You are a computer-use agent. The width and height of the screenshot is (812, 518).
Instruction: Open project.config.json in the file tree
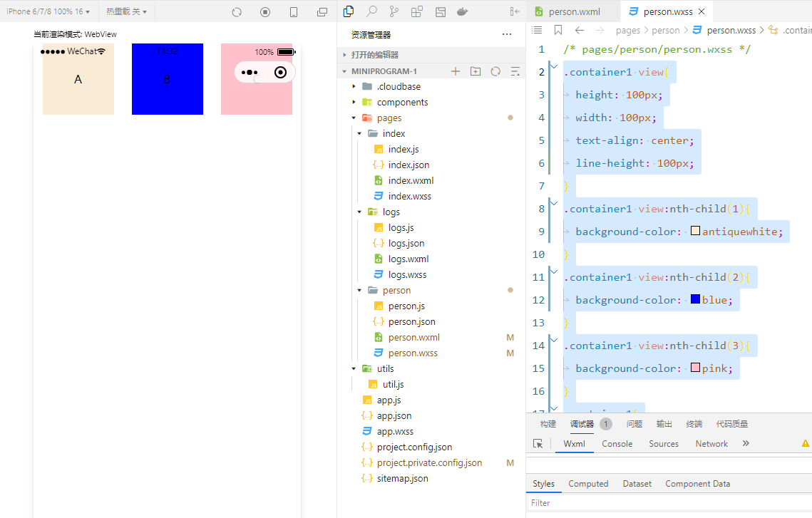point(414,447)
